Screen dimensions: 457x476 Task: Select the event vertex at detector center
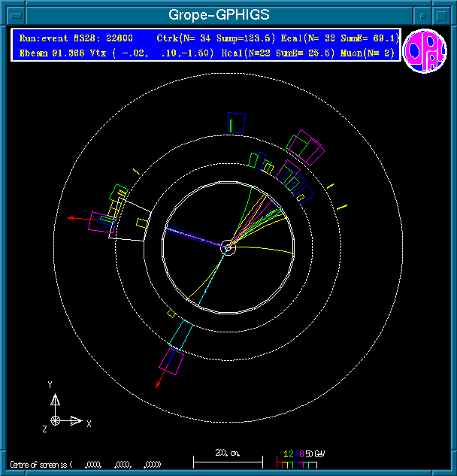point(228,247)
